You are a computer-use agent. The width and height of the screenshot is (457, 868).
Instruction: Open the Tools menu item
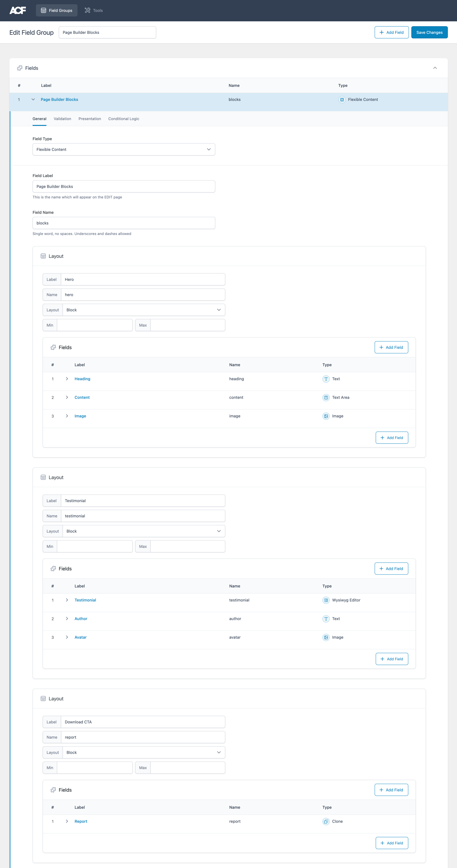[93, 10]
